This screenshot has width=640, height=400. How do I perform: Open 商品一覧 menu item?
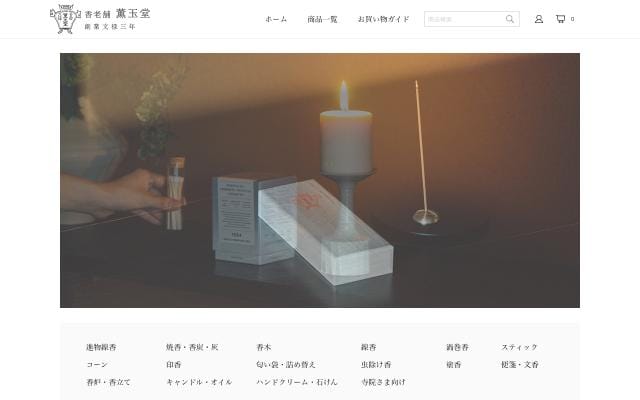point(322,19)
